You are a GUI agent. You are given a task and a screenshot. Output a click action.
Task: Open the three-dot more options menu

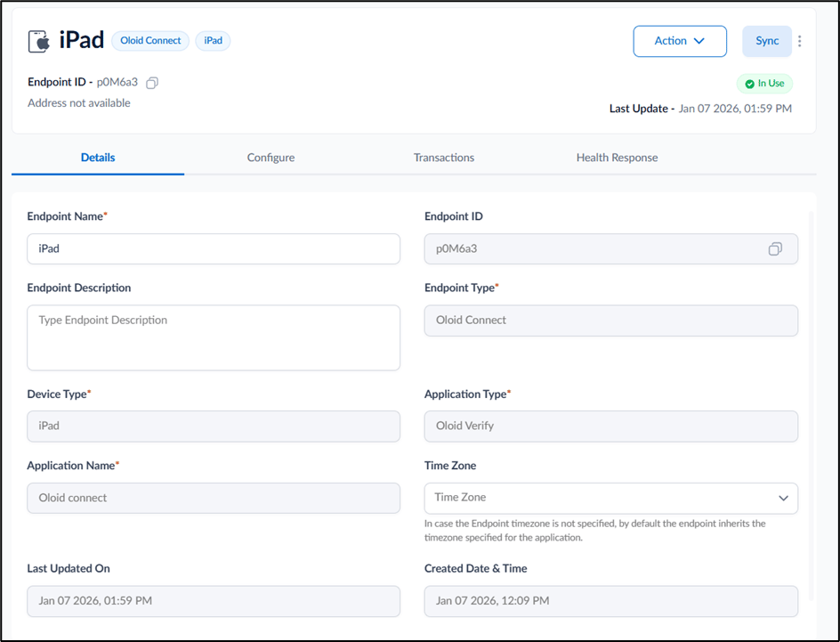(x=799, y=41)
